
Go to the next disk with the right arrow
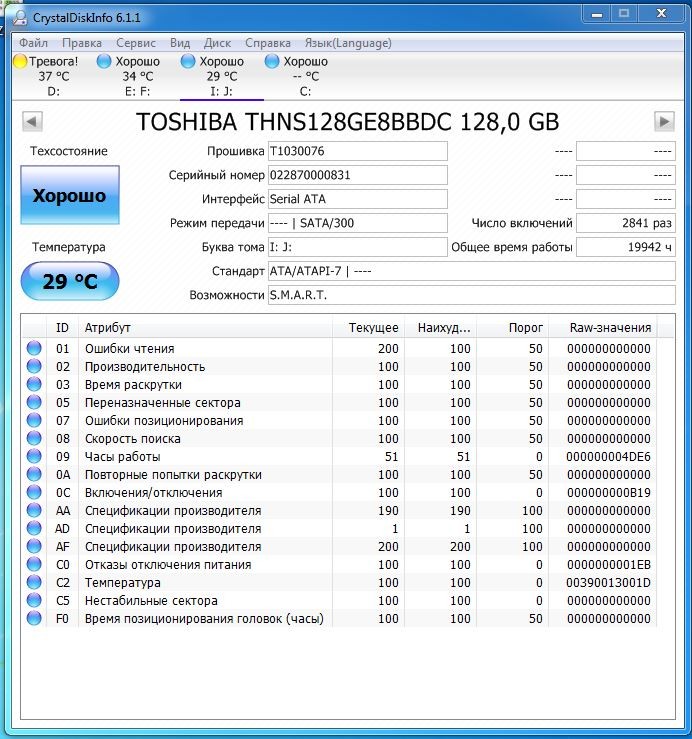click(x=664, y=122)
